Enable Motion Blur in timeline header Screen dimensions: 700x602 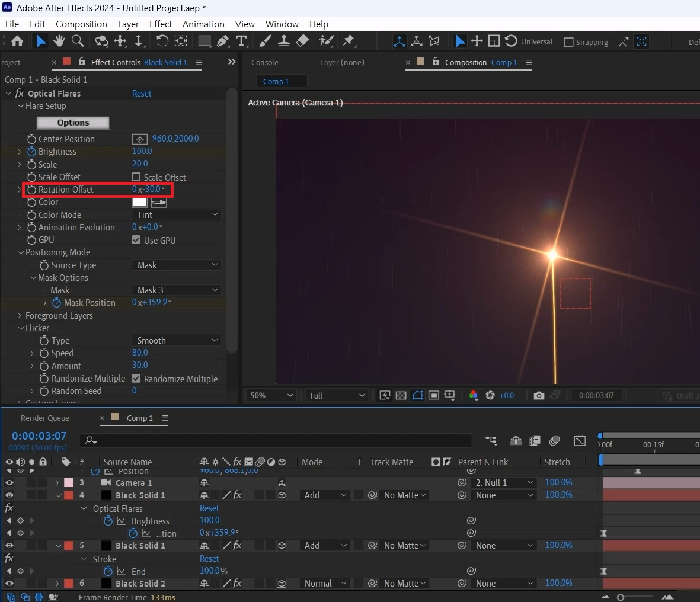pos(554,441)
